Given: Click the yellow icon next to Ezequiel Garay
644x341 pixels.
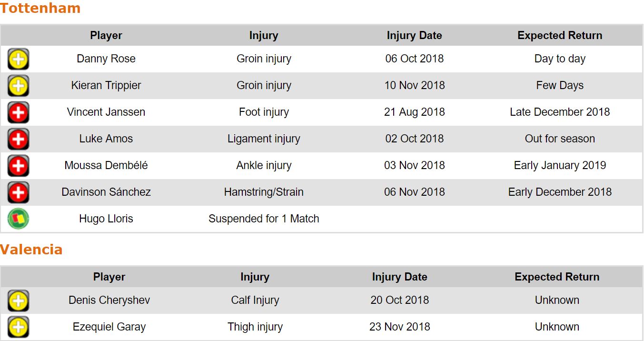Looking at the screenshot, I should [x=19, y=327].
